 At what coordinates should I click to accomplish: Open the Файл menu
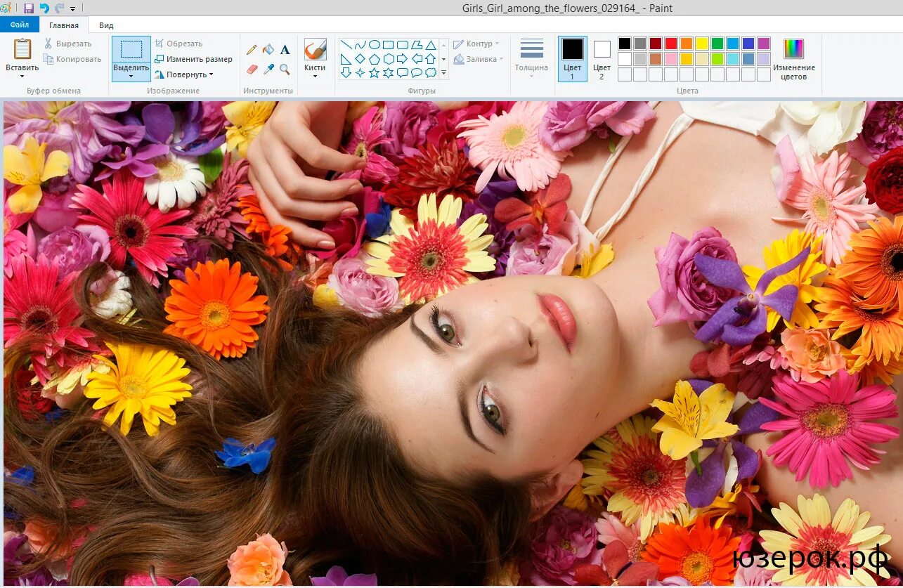coord(20,25)
